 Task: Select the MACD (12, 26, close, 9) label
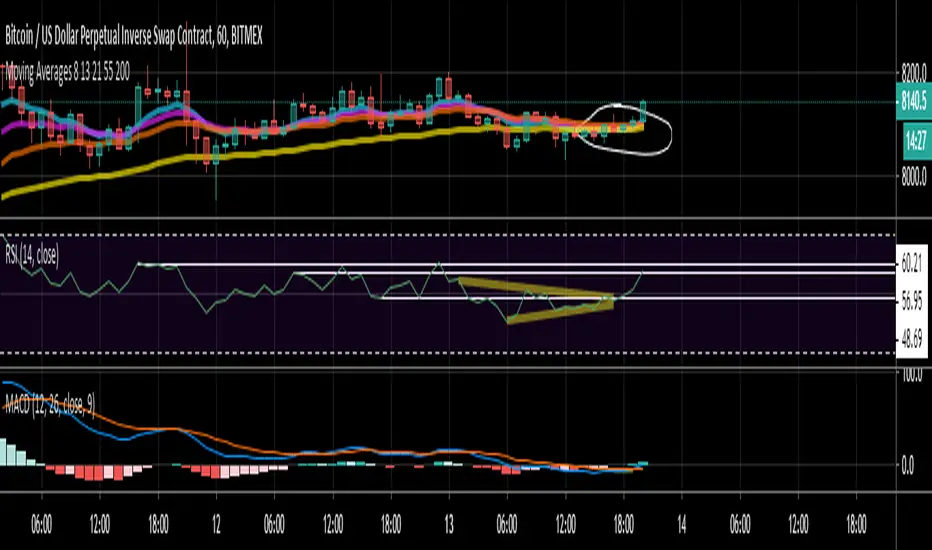(49, 406)
